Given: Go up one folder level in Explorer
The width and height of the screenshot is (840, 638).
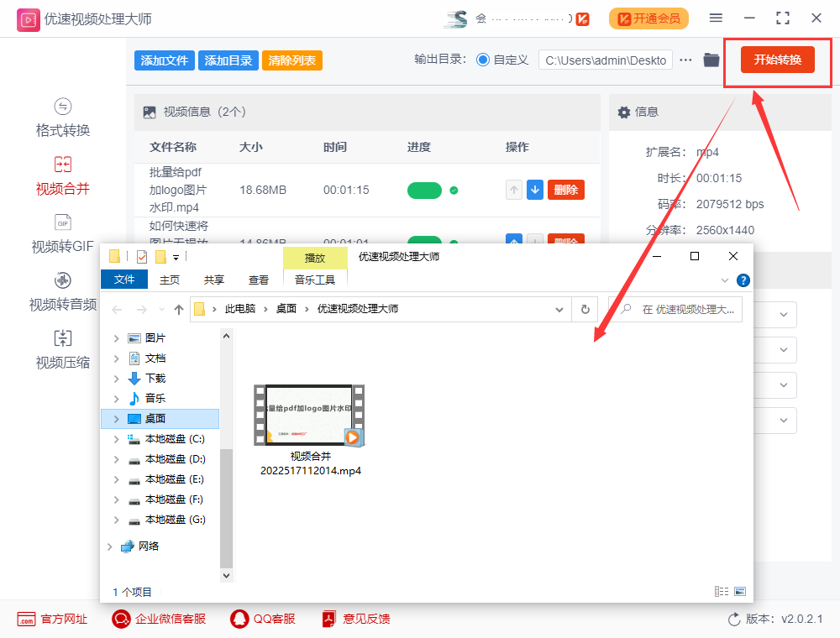Looking at the screenshot, I should (179, 310).
